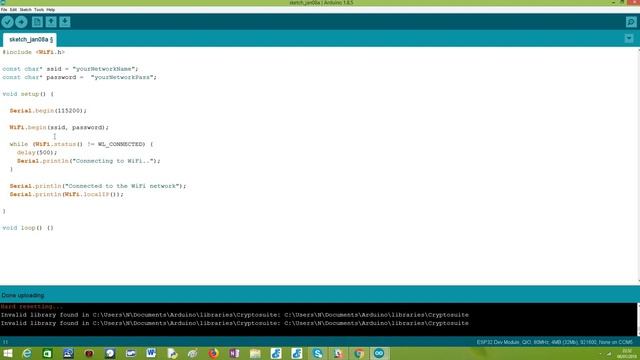Viewport: 640px width, 360px height.
Task: Open the green Excel-style taskbar icon
Action: point(47,353)
